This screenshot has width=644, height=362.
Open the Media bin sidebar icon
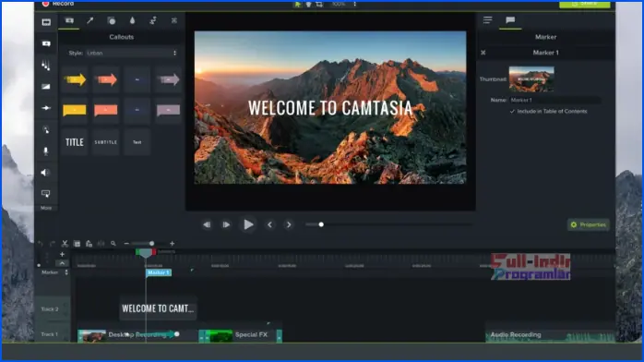click(46, 22)
